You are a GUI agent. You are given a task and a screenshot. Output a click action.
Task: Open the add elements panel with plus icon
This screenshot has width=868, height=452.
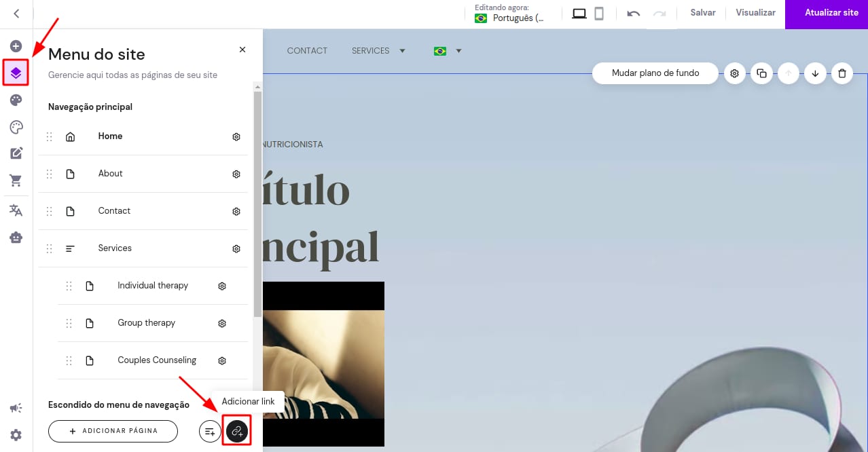click(x=16, y=45)
